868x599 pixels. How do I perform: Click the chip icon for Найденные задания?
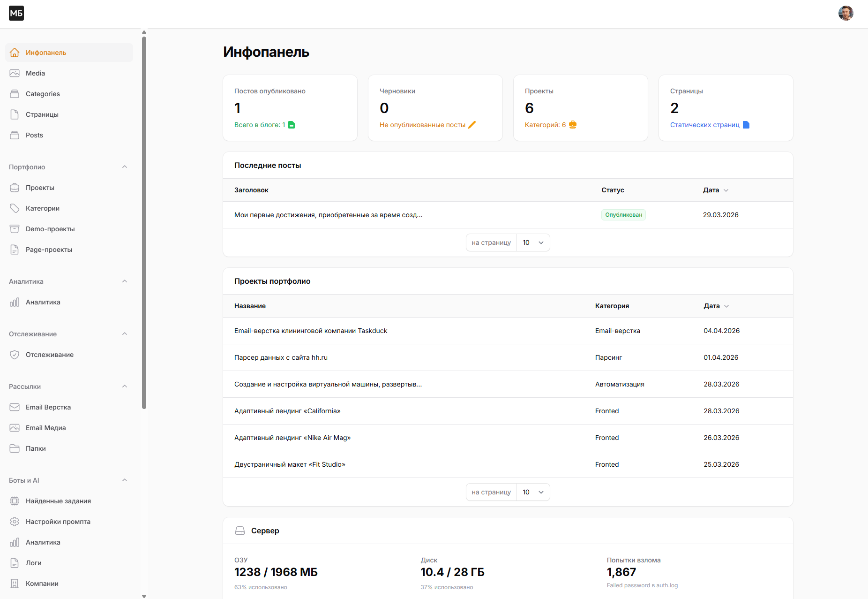15,501
